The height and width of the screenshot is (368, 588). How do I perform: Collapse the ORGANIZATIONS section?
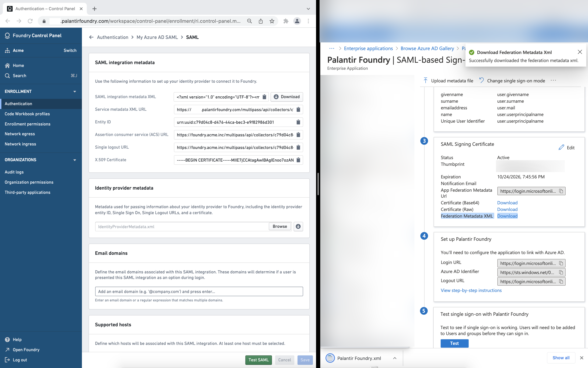(x=75, y=160)
